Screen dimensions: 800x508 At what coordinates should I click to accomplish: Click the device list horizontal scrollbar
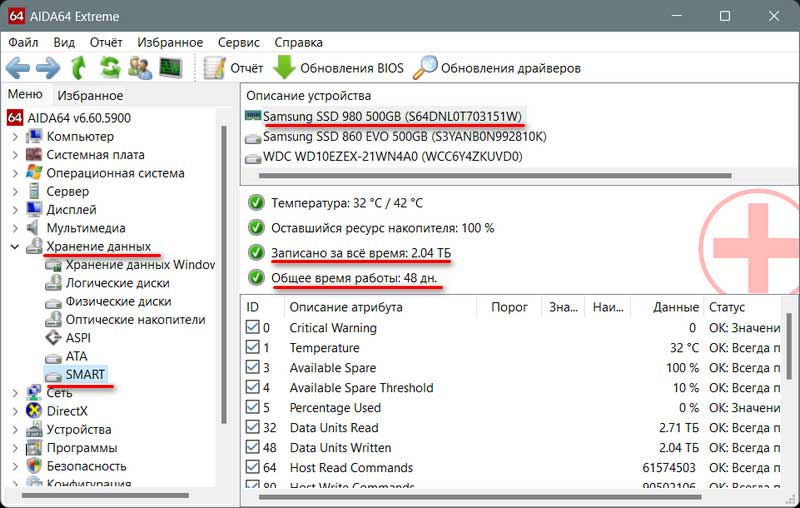point(495,176)
